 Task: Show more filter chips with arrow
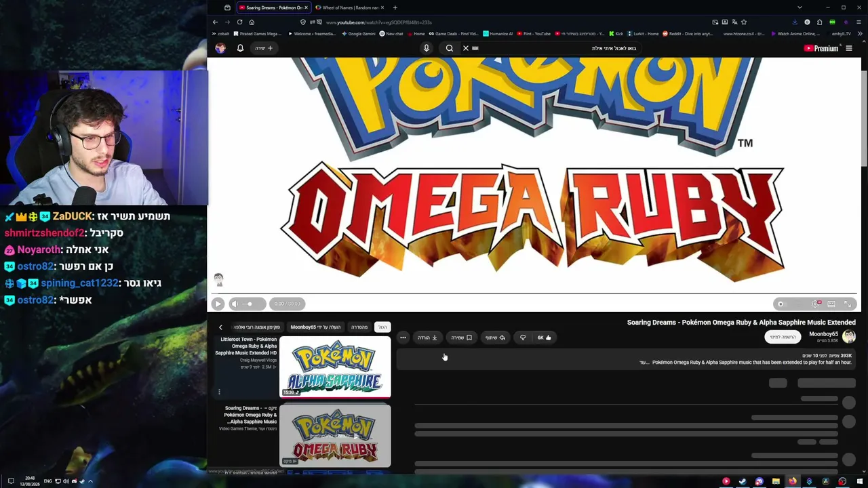pos(220,327)
